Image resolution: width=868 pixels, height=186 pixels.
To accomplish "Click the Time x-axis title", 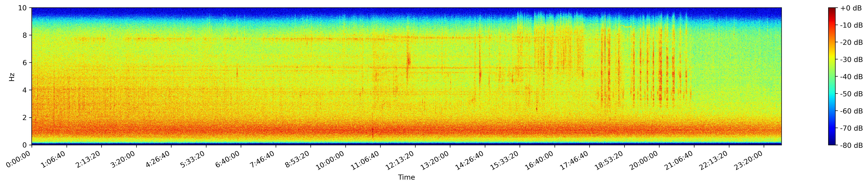I will (406, 177).
